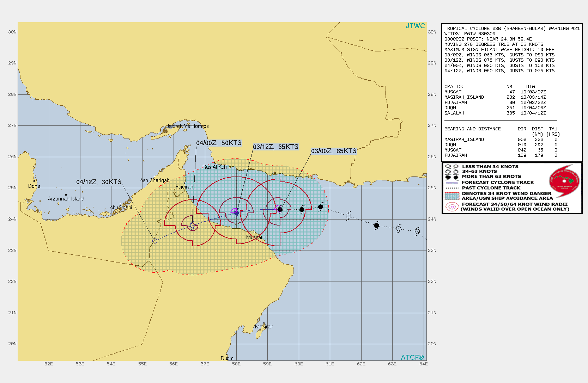
Task: Click the Muscat city marker
Action: pyautogui.click(x=254, y=233)
